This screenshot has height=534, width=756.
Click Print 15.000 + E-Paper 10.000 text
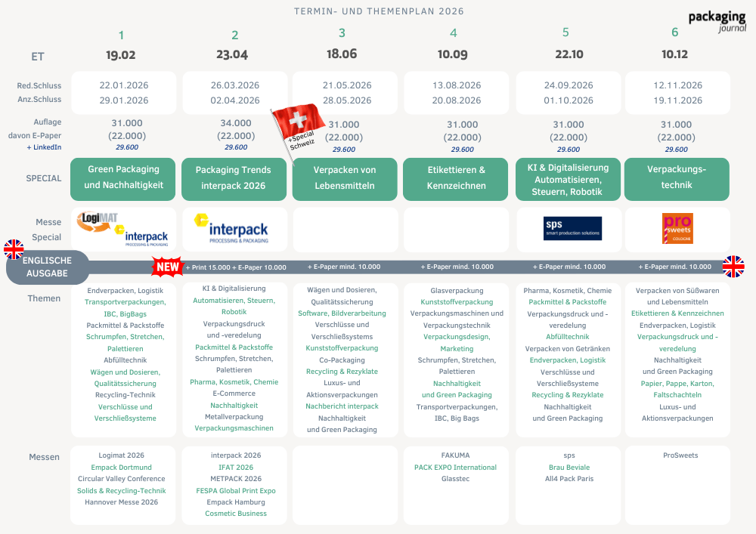[x=238, y=267]
